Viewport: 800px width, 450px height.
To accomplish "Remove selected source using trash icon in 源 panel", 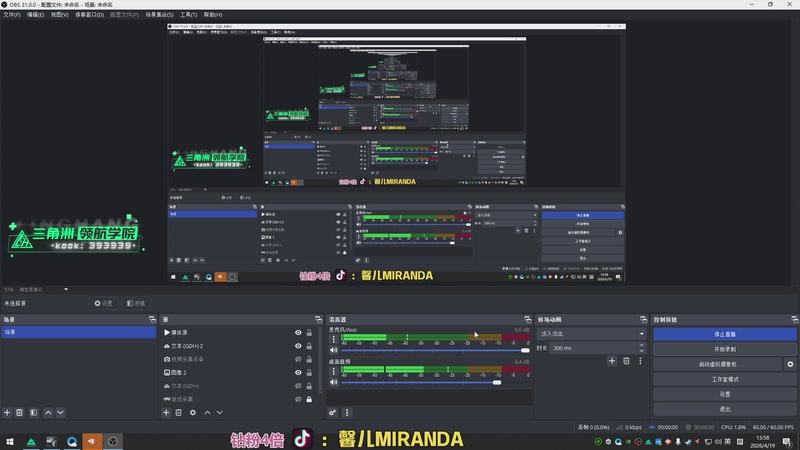I will 179,412.
